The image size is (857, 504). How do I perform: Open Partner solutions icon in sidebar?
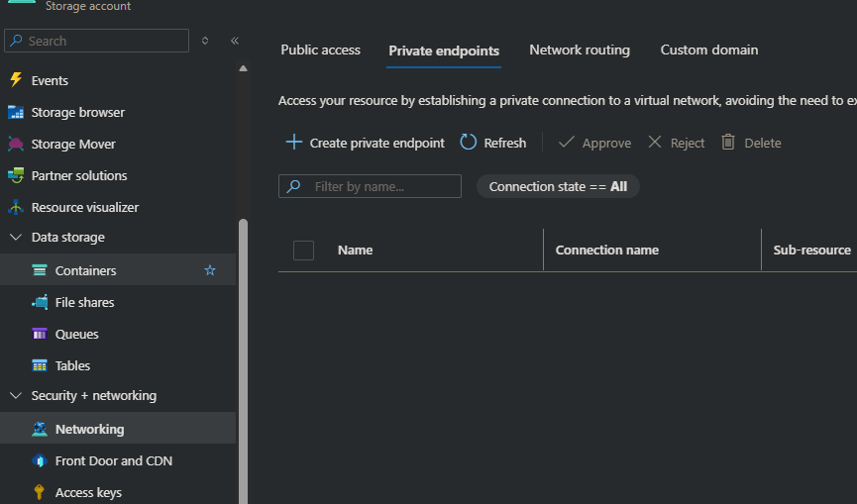tap(15, 175)
